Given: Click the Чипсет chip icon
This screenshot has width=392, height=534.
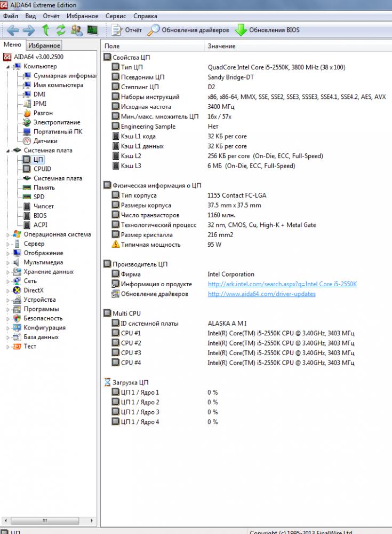Looking at the screenshot, I should coord(27,206).
